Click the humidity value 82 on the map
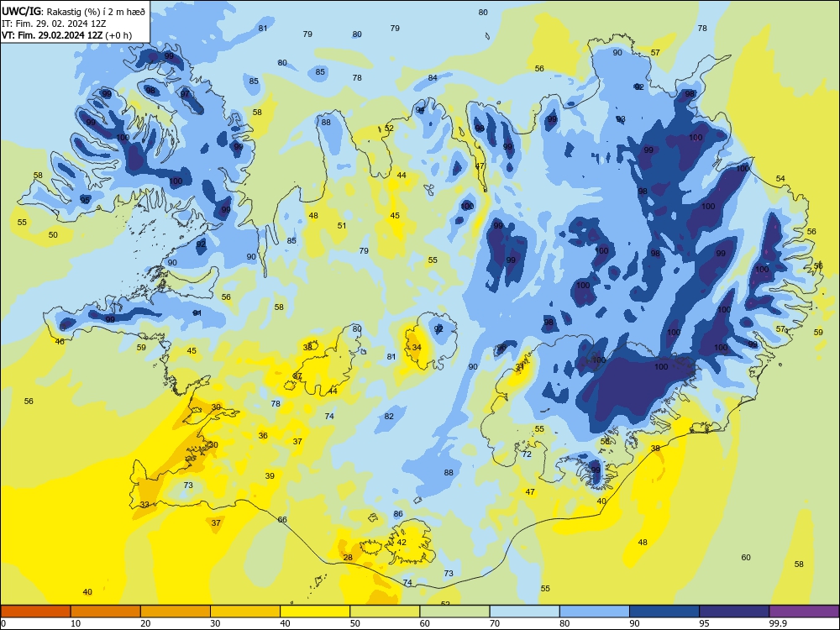Image resolution: width=840 pixels, height=630 pixels. pyautogui.click(x=389, y=417)
